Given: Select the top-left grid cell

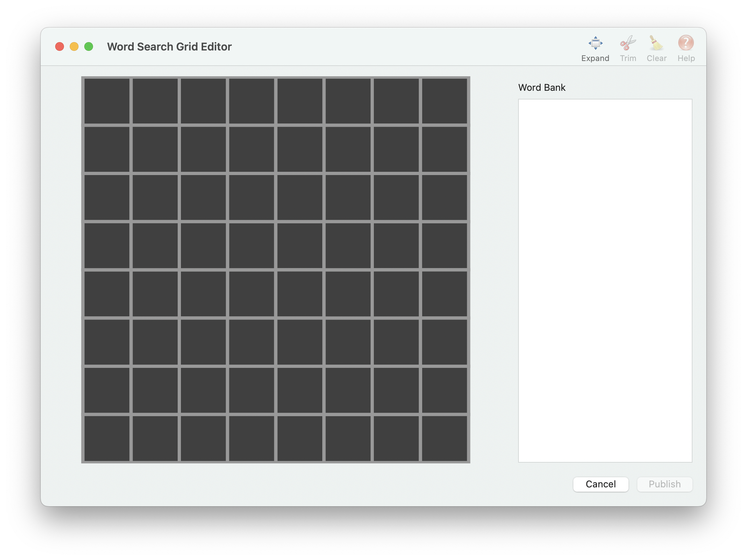Looking at the screenshot, I should 106,100.
